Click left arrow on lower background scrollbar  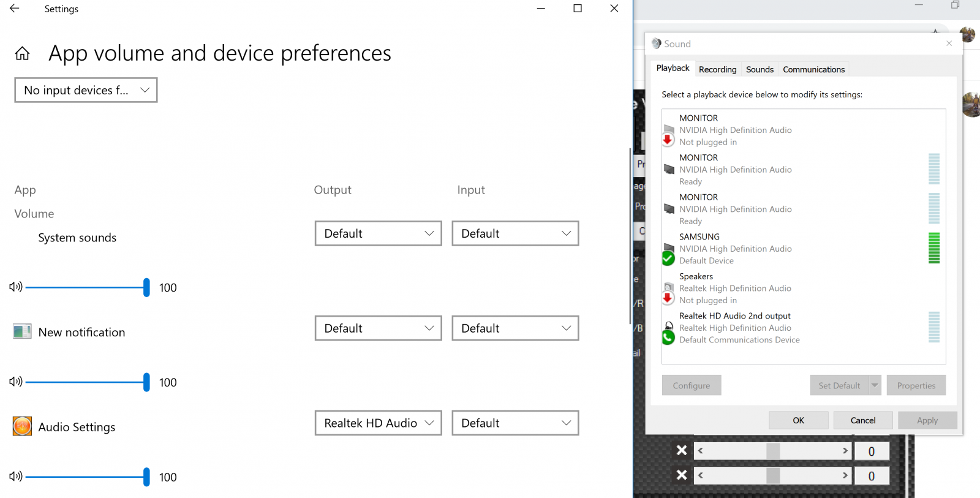click(x=701, y=475)
